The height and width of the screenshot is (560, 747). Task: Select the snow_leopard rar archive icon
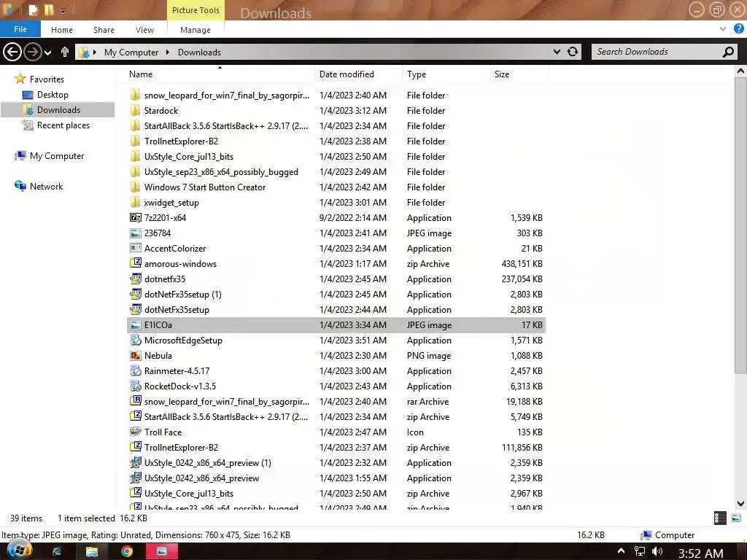click(135, 402)
